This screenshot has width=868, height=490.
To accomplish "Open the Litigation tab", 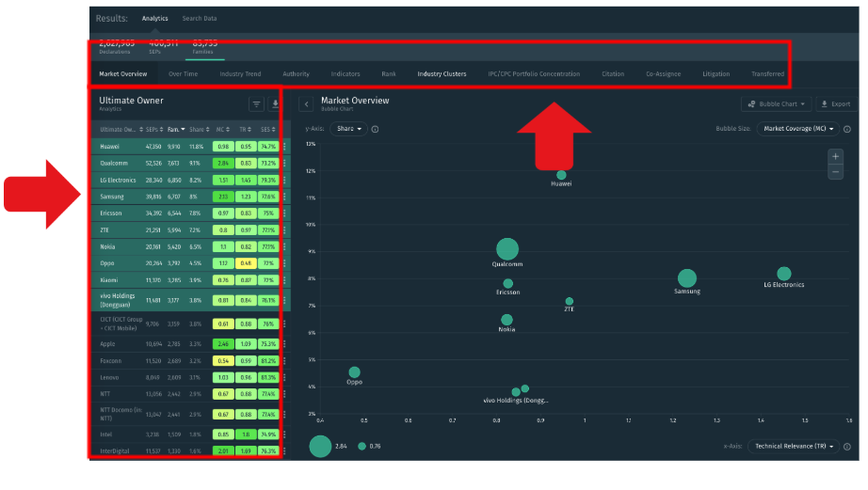I will click(x=715, y=73).
